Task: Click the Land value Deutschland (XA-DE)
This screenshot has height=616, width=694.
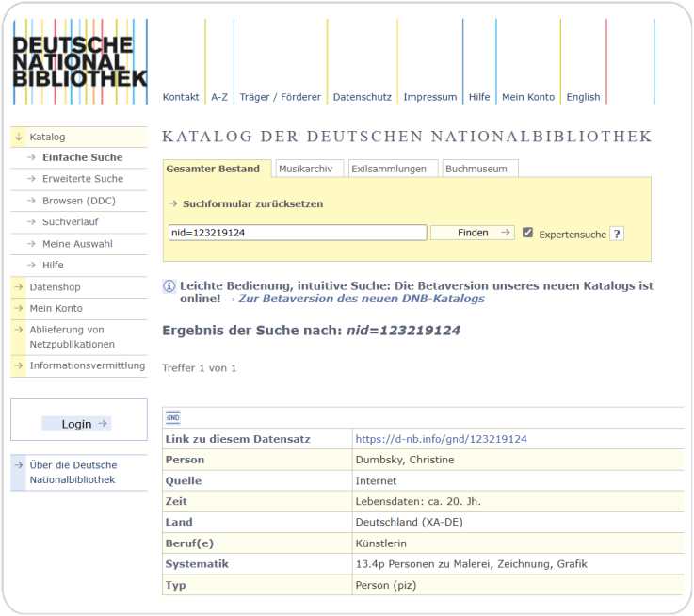Action: coord(409,522)
